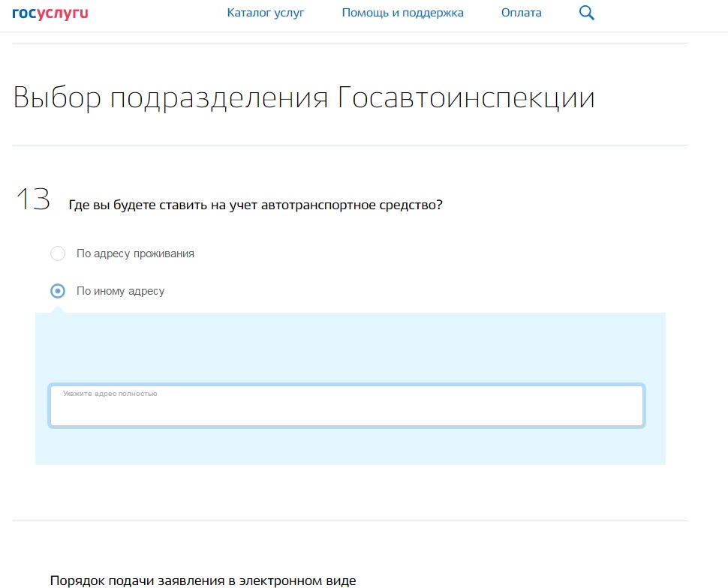The width and height of the screenshot is (728, 588).
Task: Click the step number 13
Action: pyautogui.click(x=33, y=199)
